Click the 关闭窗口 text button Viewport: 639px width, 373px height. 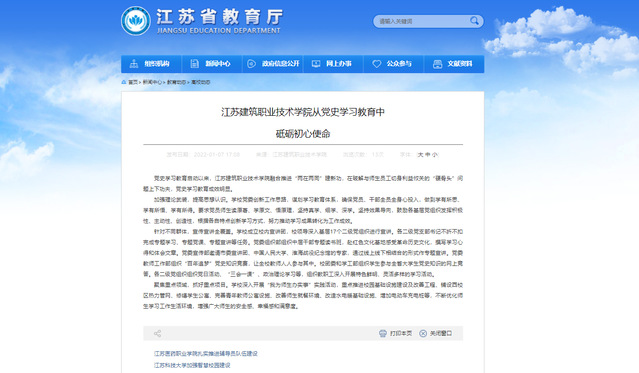click(441, 333)
